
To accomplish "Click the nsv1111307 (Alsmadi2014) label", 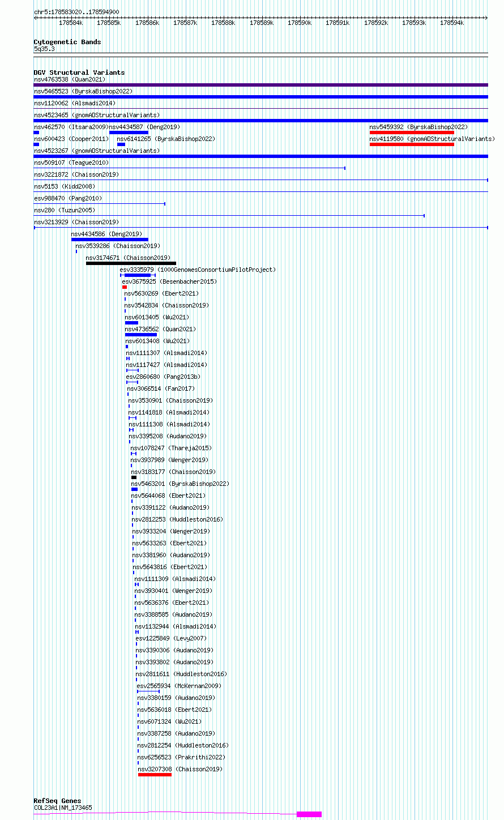I will [x=166, y=353].
